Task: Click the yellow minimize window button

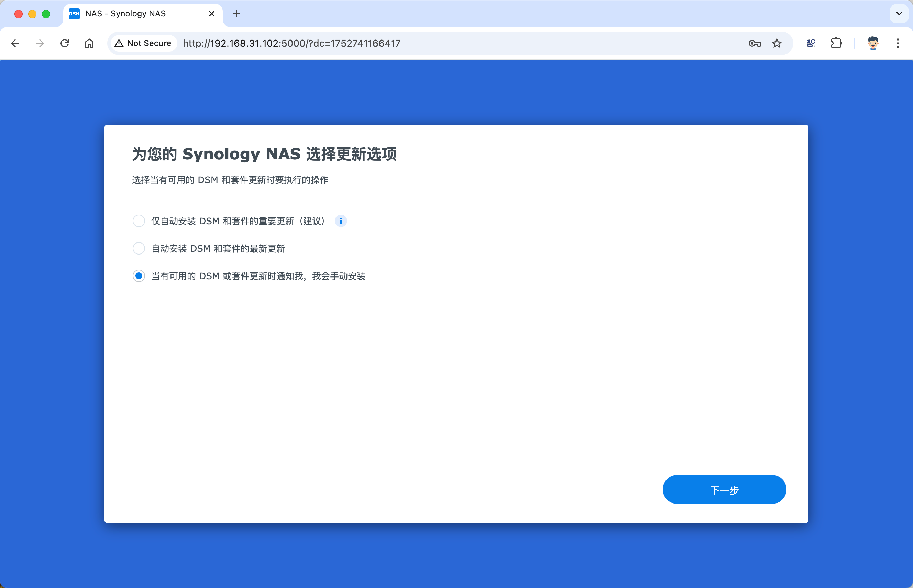Action: [x=32, y=14]
